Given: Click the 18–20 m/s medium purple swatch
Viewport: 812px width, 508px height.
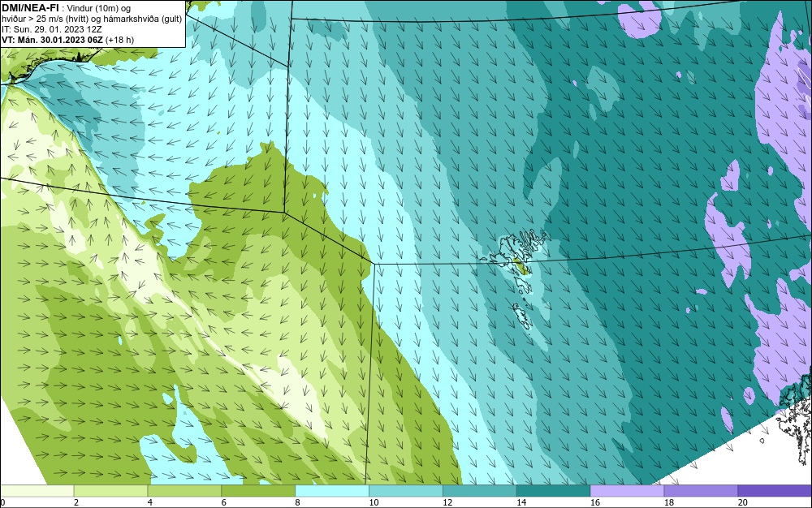Looking at the screenshot, I should 702,490.
